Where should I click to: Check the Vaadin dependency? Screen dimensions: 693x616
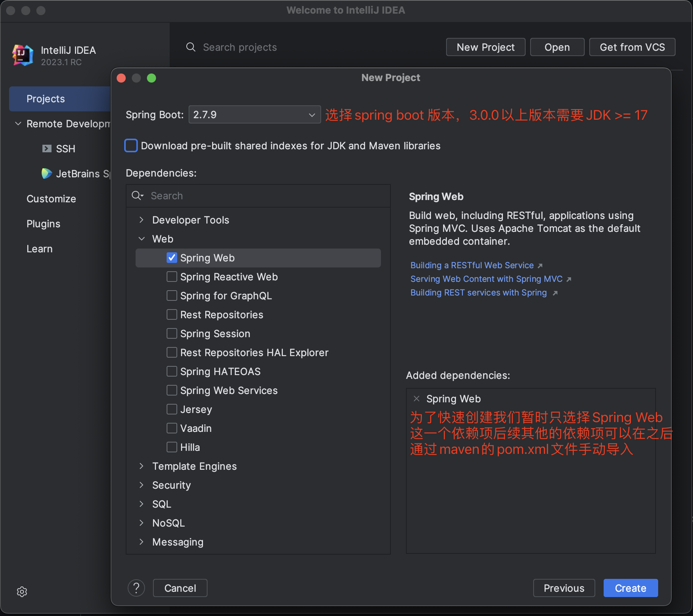(x=172, y=428)
